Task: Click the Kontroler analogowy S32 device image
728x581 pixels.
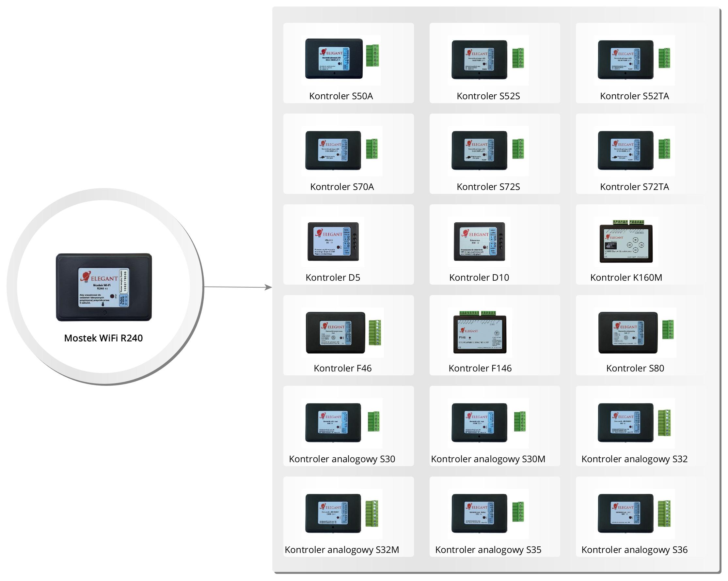Action: [634, 423]
